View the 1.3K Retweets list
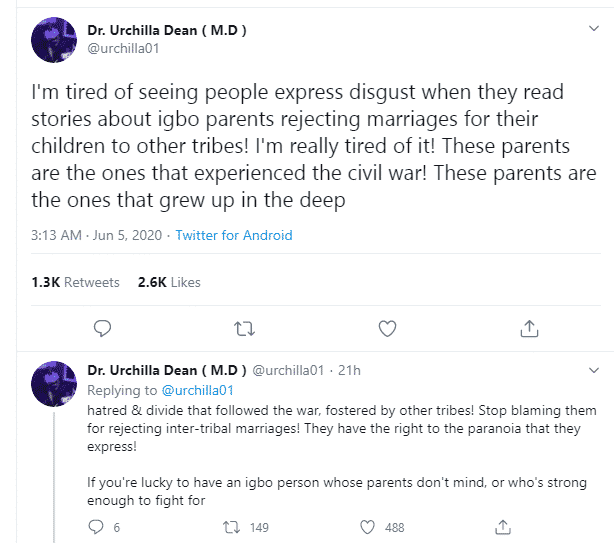614x543 pixels. [x=75, y=282]
